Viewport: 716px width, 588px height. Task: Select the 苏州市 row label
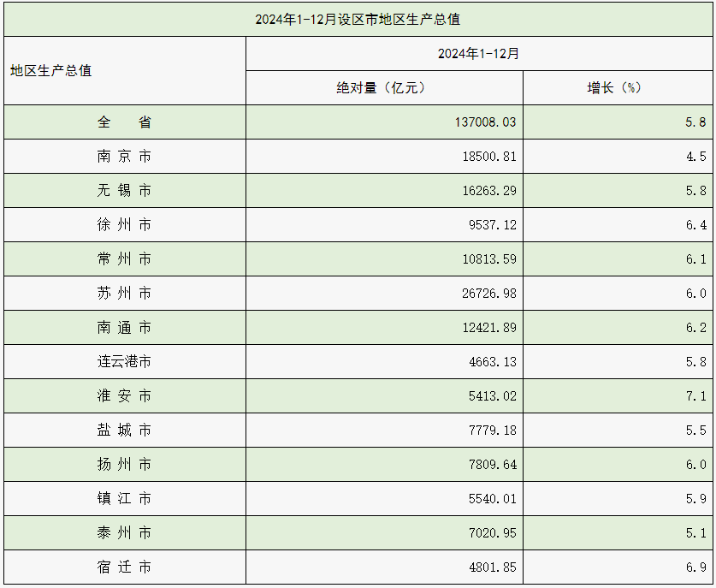click(x=125, y=293)
